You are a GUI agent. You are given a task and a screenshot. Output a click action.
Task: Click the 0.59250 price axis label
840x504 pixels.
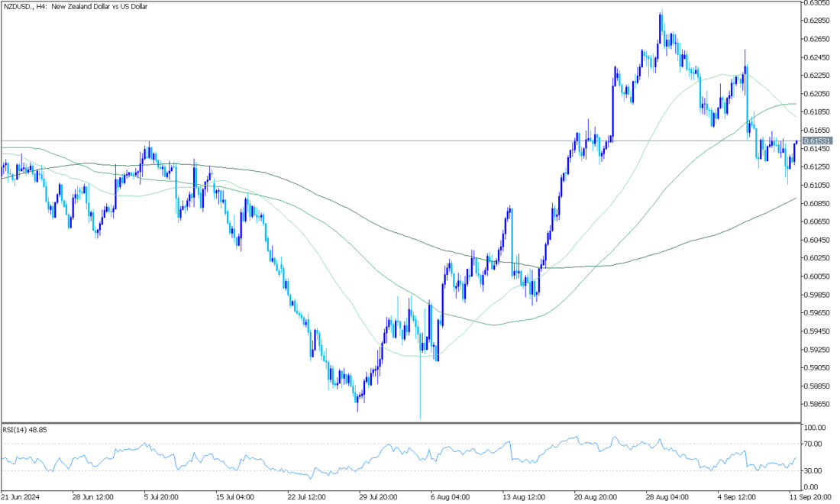[817, 350]
